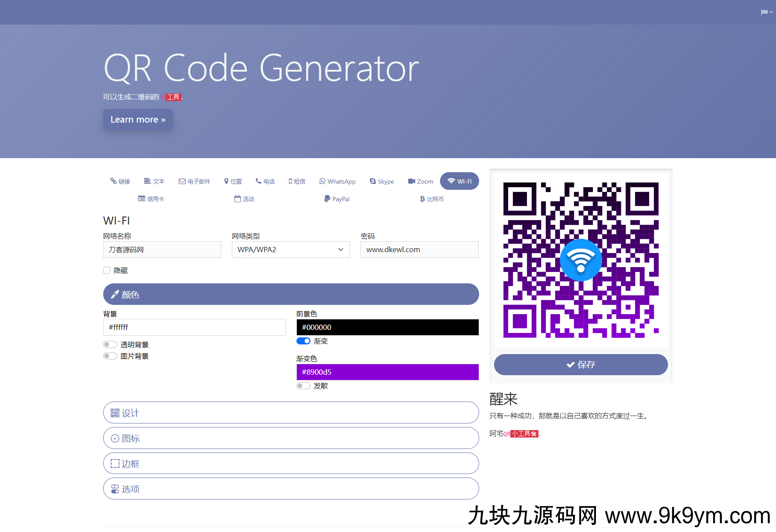Screen dimensions: 776x532
Task: Choose the 电子邮件 envelope icon
Action: (182, 181)
